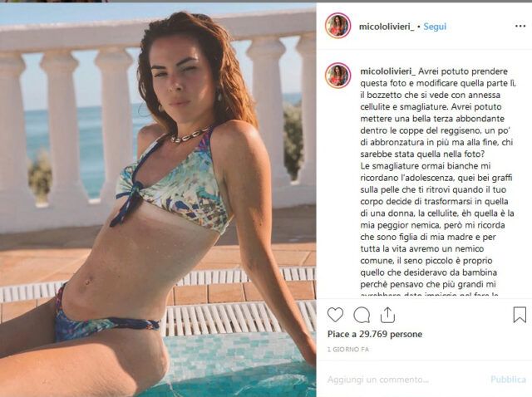Open comments with the speech bubble icon
The image size is (532, 397).
click(362, 315)
